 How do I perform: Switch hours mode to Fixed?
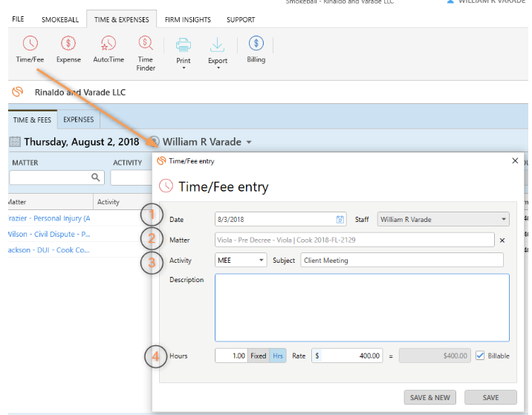pos(258,356)
